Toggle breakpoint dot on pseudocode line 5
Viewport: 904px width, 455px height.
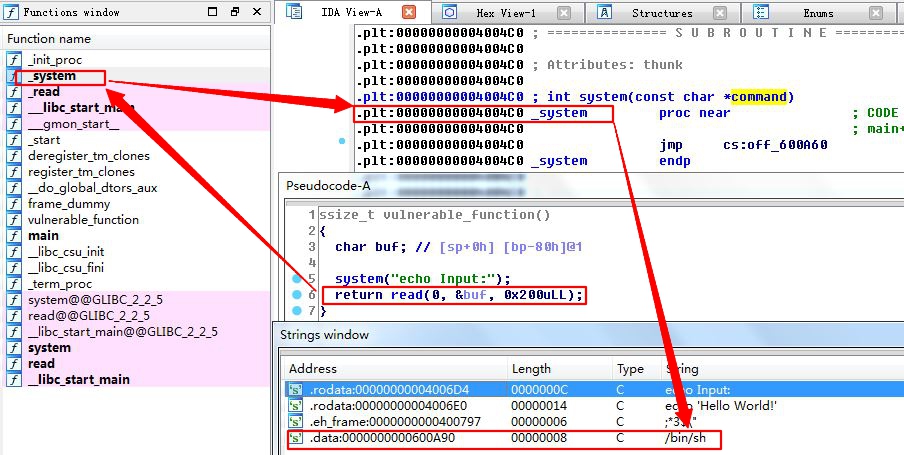pyautogui.click(x=296, y=278)
